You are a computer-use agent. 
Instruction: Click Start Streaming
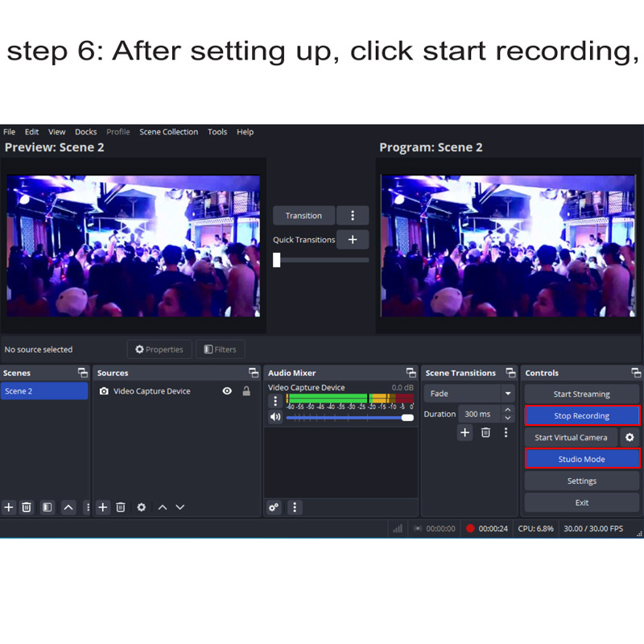581,394
